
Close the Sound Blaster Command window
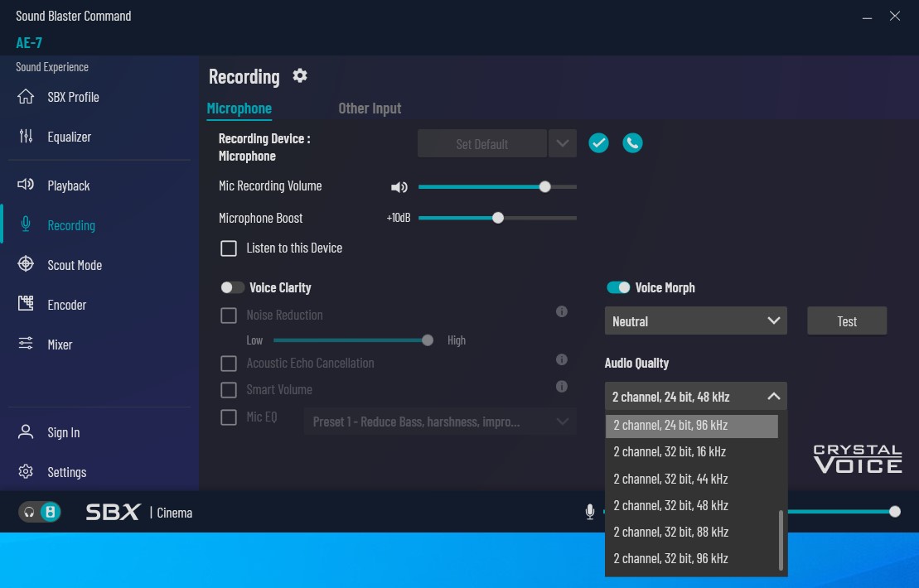894,17
